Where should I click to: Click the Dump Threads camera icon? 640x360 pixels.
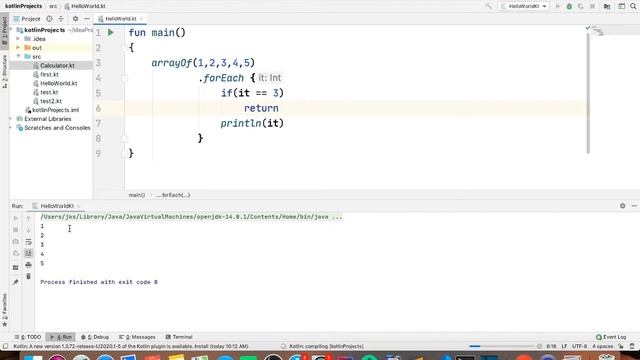point(16,242)
